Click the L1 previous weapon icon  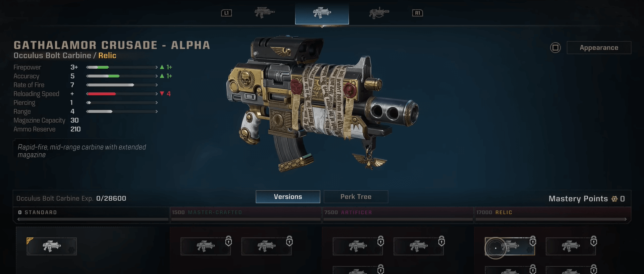(x=226, y=13)
